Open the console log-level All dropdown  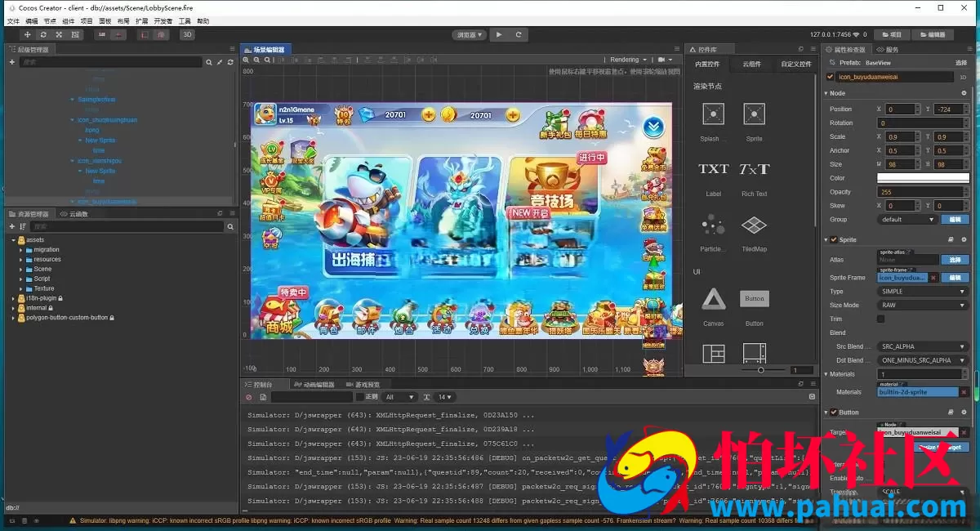(400, 397)
